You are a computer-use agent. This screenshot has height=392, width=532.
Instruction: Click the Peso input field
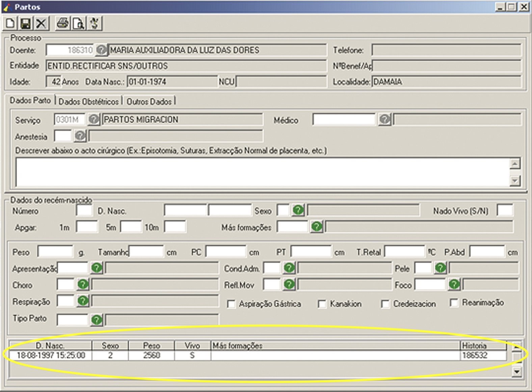(55, 252)
